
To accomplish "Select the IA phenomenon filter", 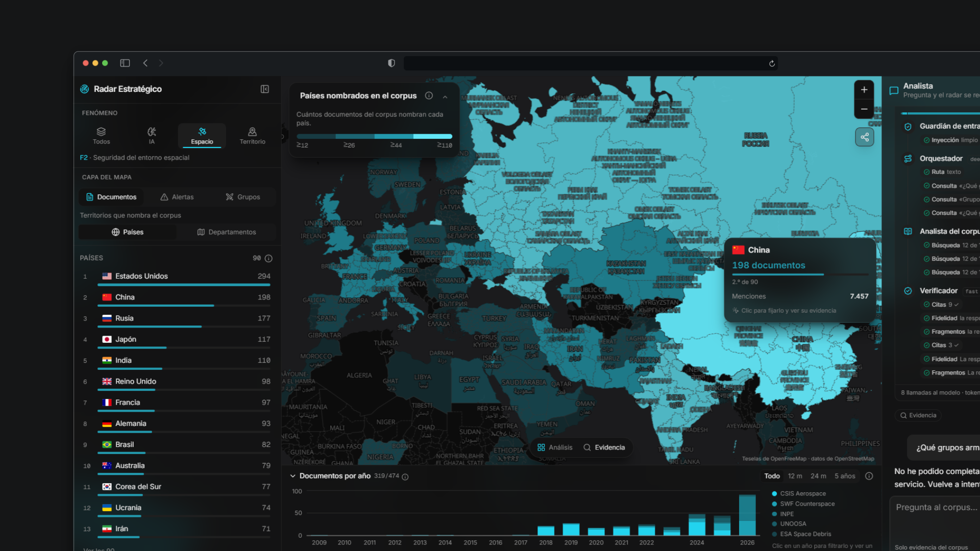I will click(x=152, y=136).
